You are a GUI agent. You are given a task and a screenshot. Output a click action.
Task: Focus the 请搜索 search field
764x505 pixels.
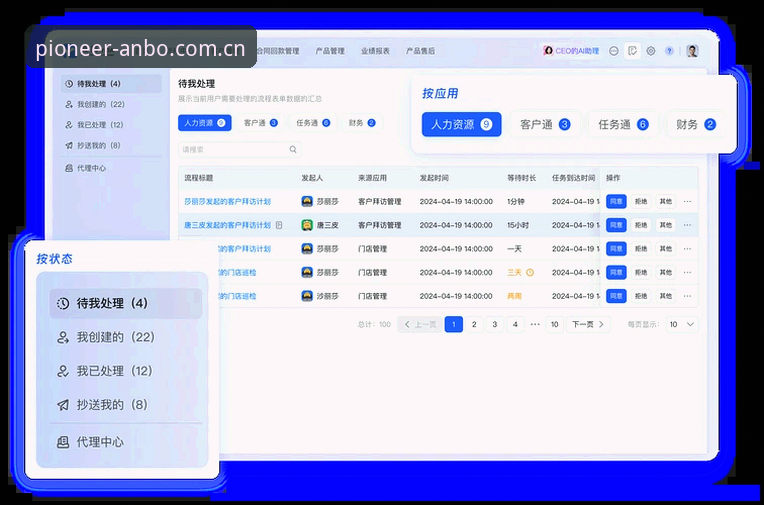tap(239, 150)
